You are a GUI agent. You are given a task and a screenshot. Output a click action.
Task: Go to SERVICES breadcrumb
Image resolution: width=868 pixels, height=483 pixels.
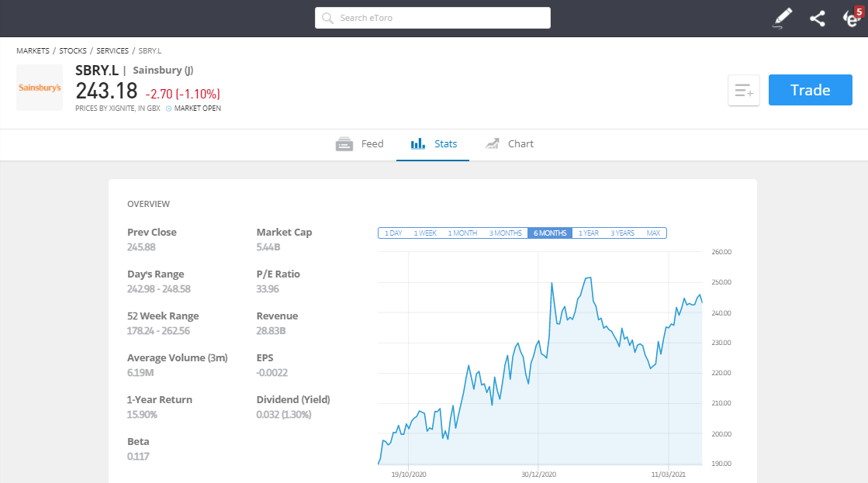(x=112, y=50)
